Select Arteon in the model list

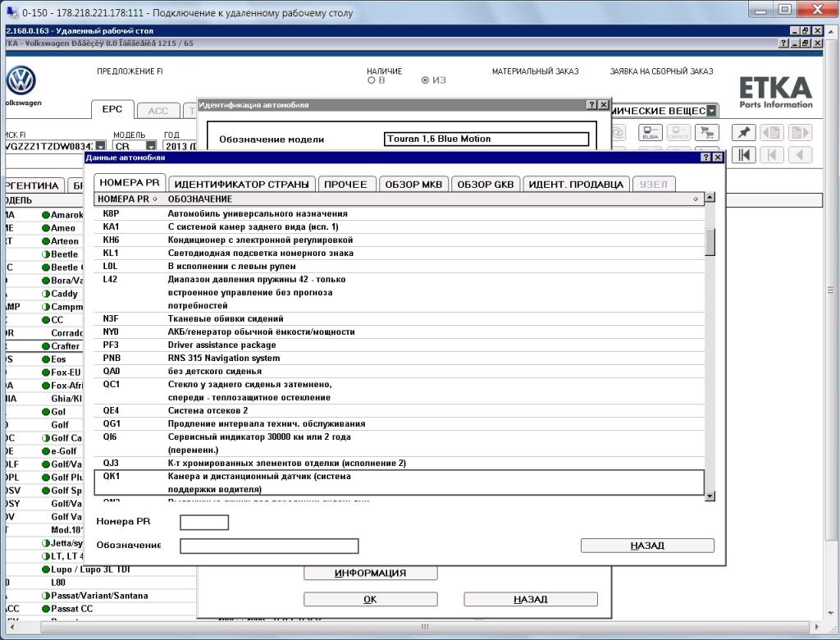point(65,241)
